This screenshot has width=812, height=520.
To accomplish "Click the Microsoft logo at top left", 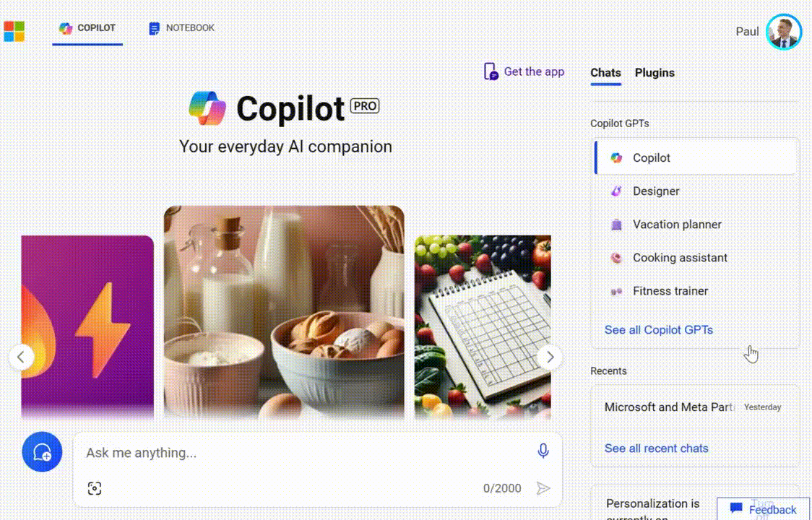I will tap(14, 32).
